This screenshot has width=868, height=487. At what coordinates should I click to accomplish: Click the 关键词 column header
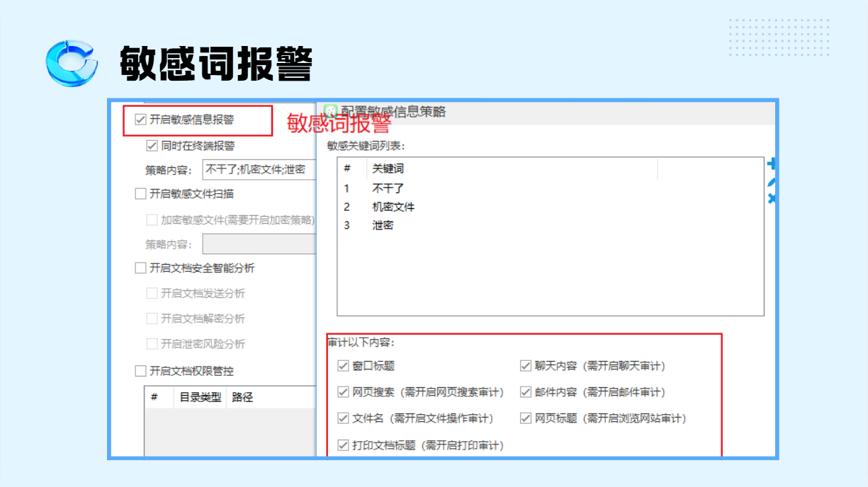coord(388,168)
